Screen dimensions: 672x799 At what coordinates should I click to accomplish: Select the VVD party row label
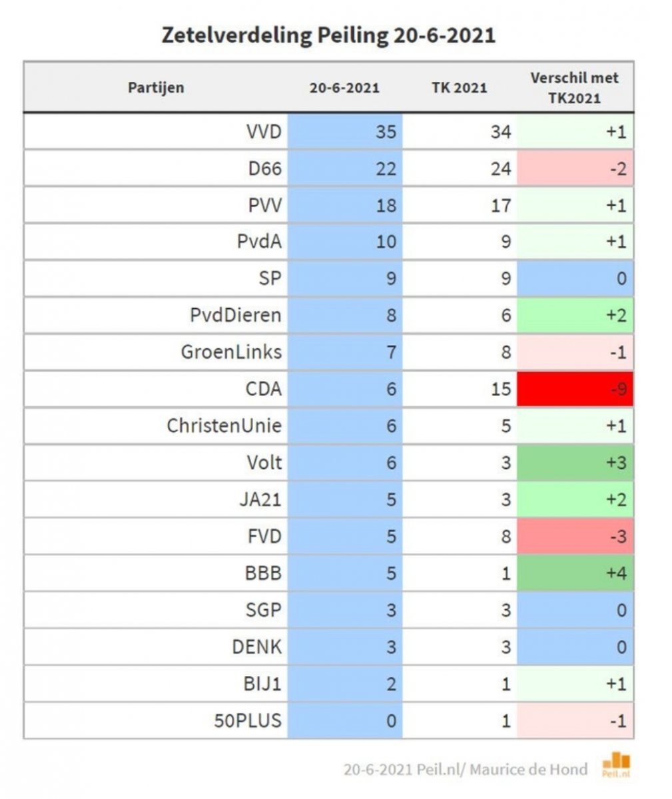click(x=264, y=131)
